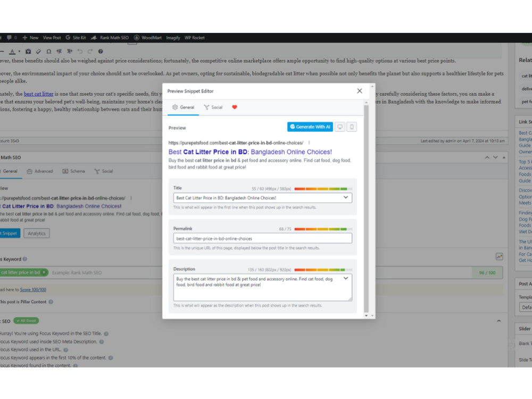Click help icon beside SEO Title check
Screen dimensions: 532x399
pos(106,334)
